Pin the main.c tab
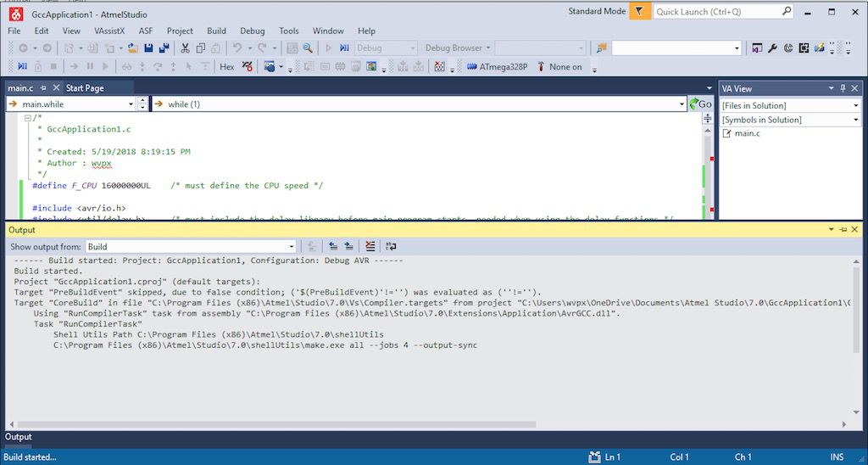 pos(43,88)
